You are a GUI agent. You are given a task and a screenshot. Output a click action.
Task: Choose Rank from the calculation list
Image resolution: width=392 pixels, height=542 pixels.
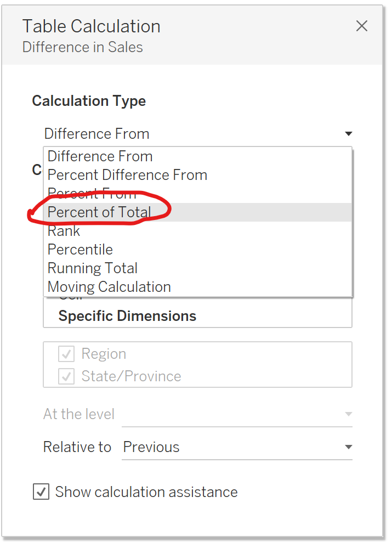click(x=64, y=231)
